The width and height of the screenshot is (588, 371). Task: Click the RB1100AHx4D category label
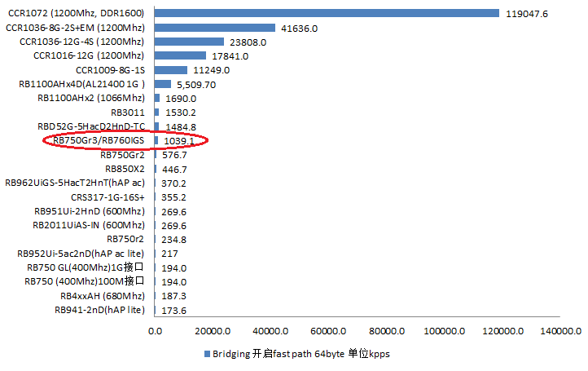pos(81,84)
